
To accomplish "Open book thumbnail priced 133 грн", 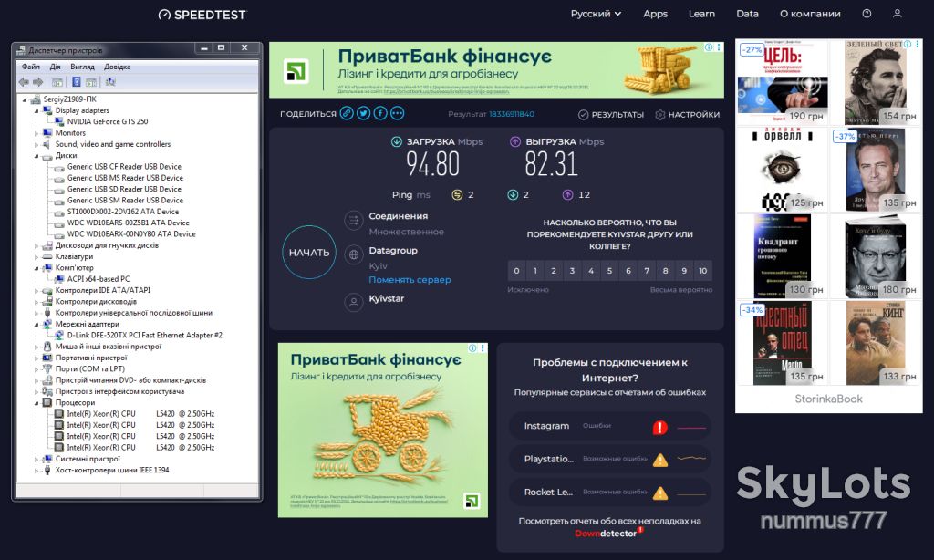I will point(876,343).
